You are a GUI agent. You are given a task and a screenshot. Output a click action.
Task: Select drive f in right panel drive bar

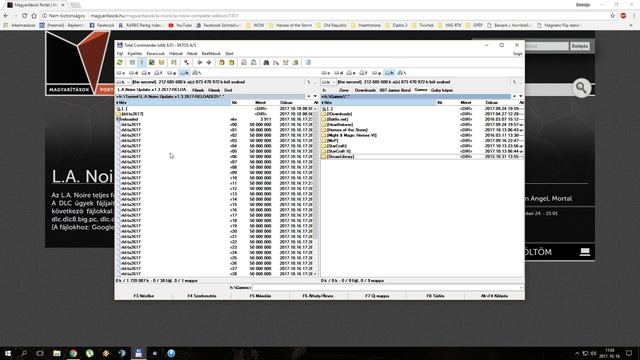363,73
